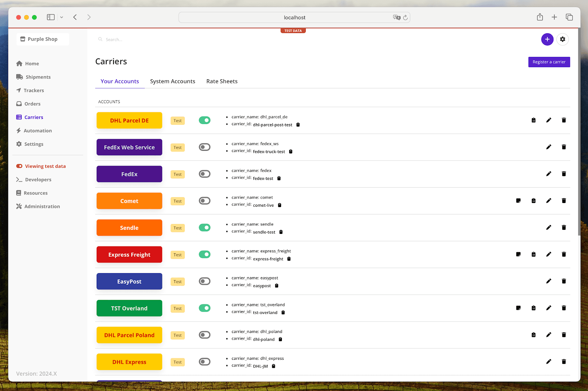Click the Safari share icon
Viewport: 588px width, 391px height.
539,17
